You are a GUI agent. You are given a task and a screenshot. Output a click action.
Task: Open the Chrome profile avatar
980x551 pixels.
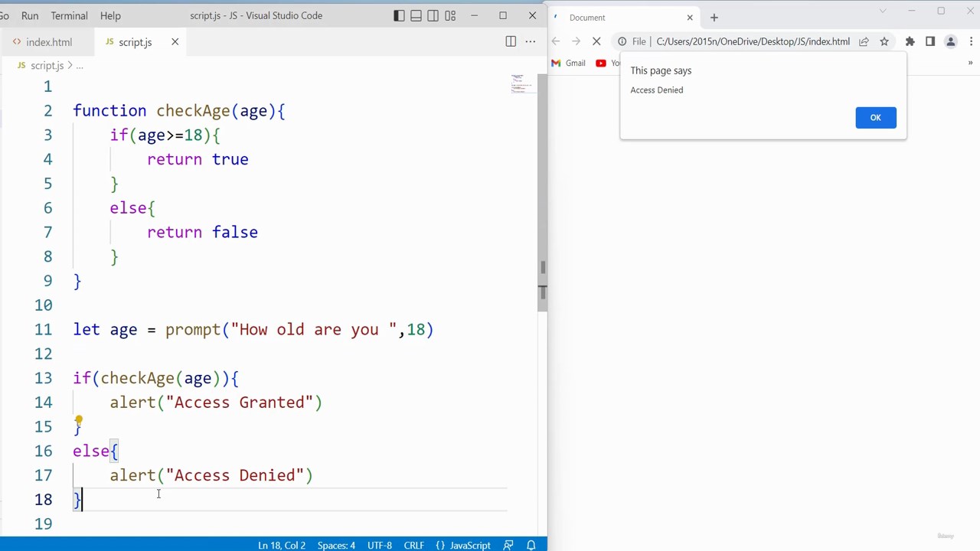coord(951,41)
